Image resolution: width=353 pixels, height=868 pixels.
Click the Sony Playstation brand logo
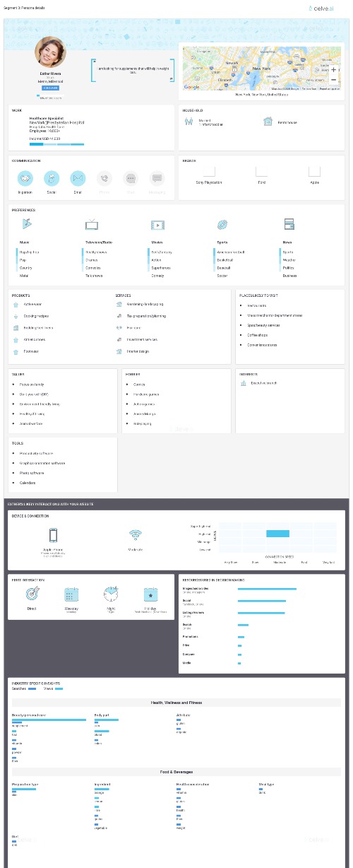[209, 171]
